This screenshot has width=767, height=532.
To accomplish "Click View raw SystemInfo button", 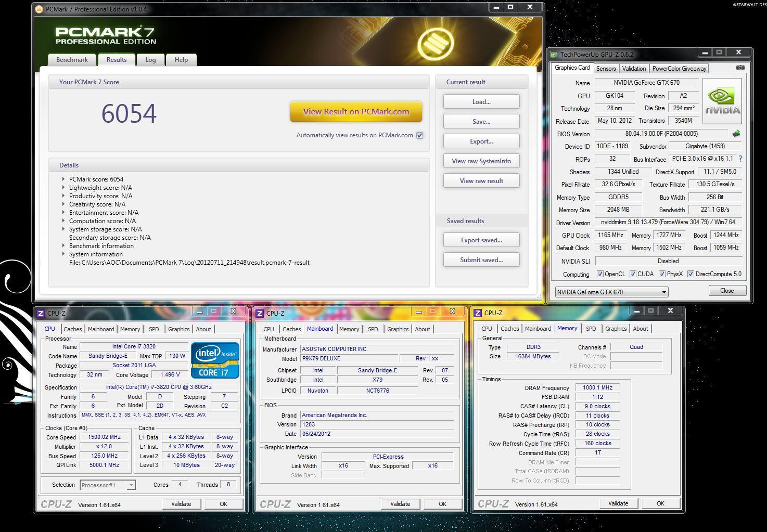I will click(x=481, y=161).
